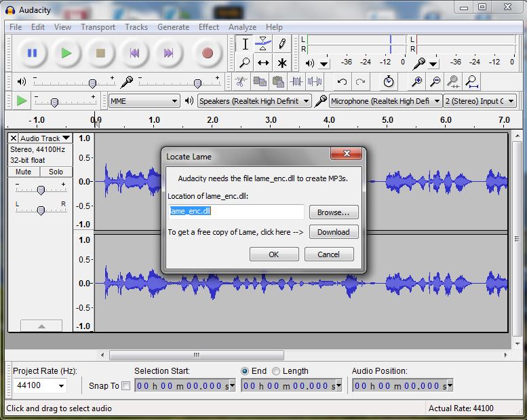Click the Sync-Lock tracks clock icon
The width and height of the screenshot is (527, 420).
point(389,81)
